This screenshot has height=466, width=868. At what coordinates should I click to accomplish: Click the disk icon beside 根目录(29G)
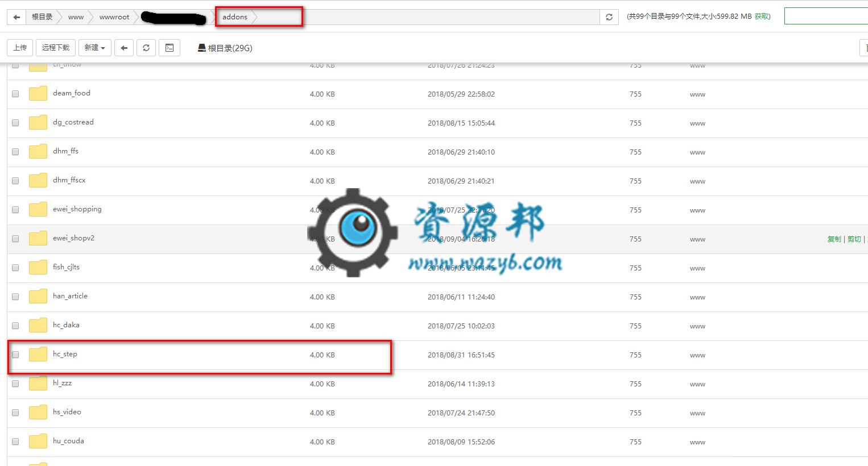(201, 48)
